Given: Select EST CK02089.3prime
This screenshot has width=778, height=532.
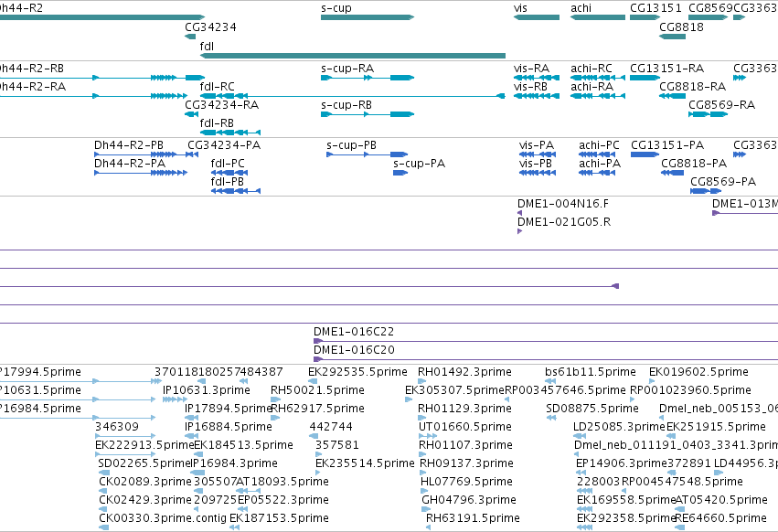Looking at the screenshot, I should [103, 491].
